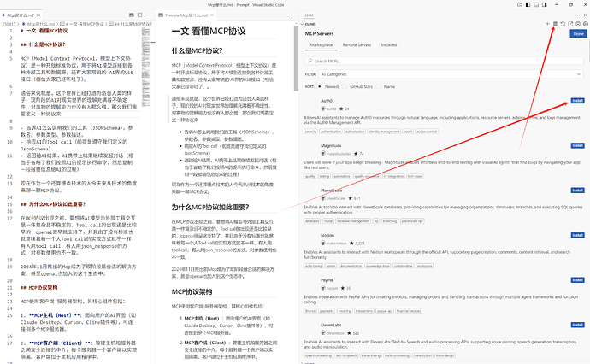Click the editor minimap
Viewport: 590px width, 364px height.
(x=145, y=68)
